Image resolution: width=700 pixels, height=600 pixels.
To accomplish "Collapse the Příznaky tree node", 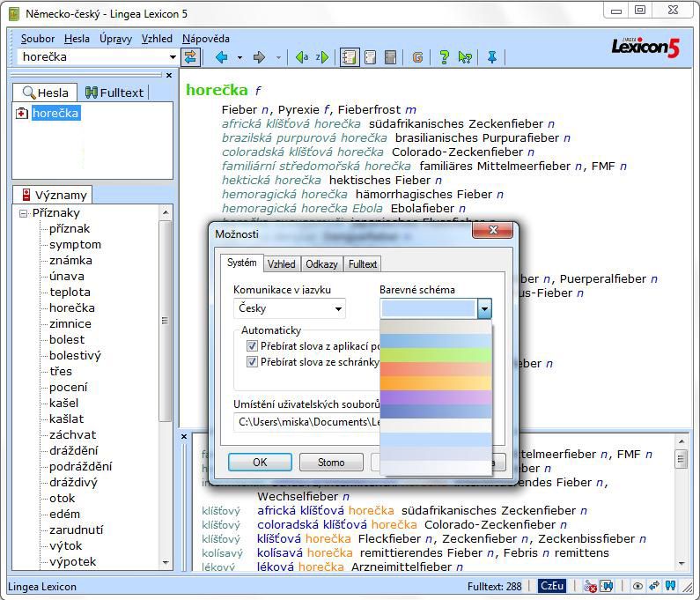I will [23, 213].
